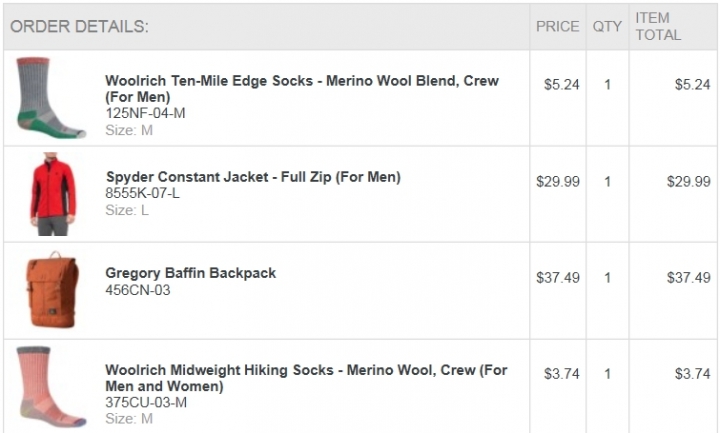Click the Size: L label under jacket
This screenshot has height=433, width=720.
click(x=127, y=210)
